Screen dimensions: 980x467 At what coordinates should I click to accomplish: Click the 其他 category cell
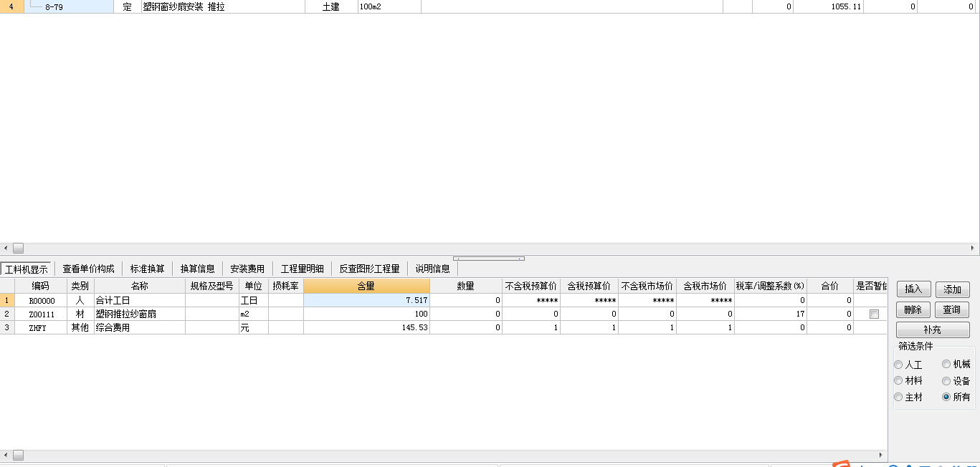[x=80, y=327]
